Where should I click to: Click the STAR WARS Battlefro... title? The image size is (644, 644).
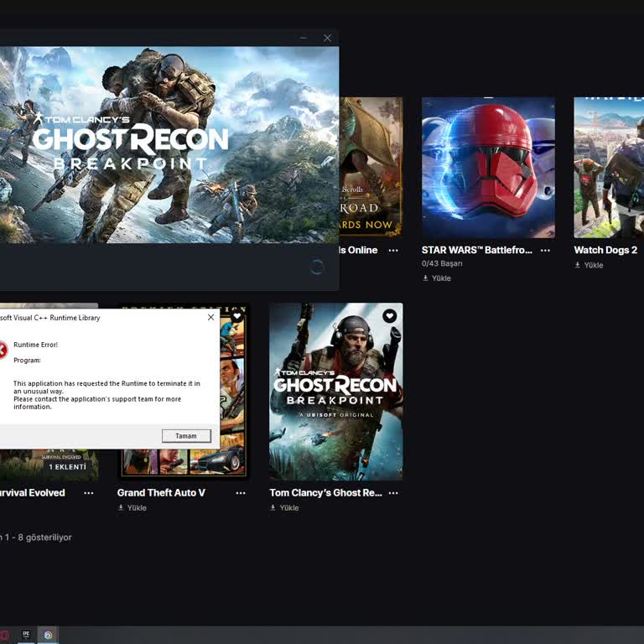tap(477, 250)
